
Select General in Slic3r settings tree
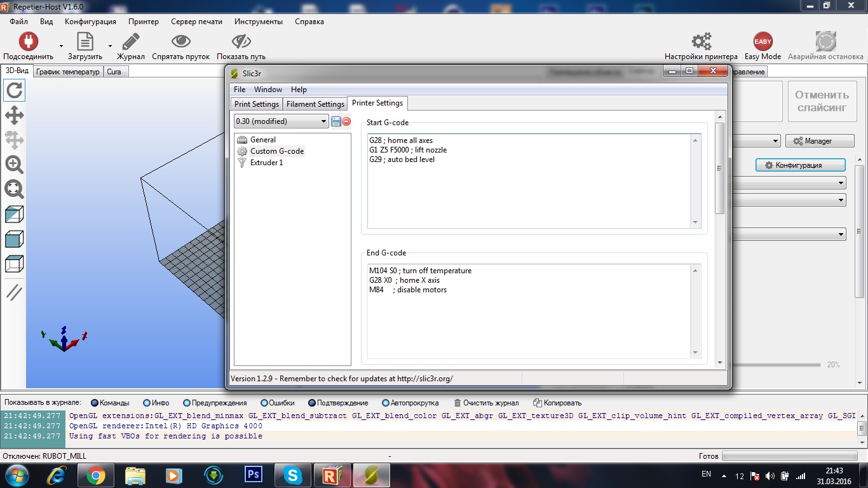(263, 140)
